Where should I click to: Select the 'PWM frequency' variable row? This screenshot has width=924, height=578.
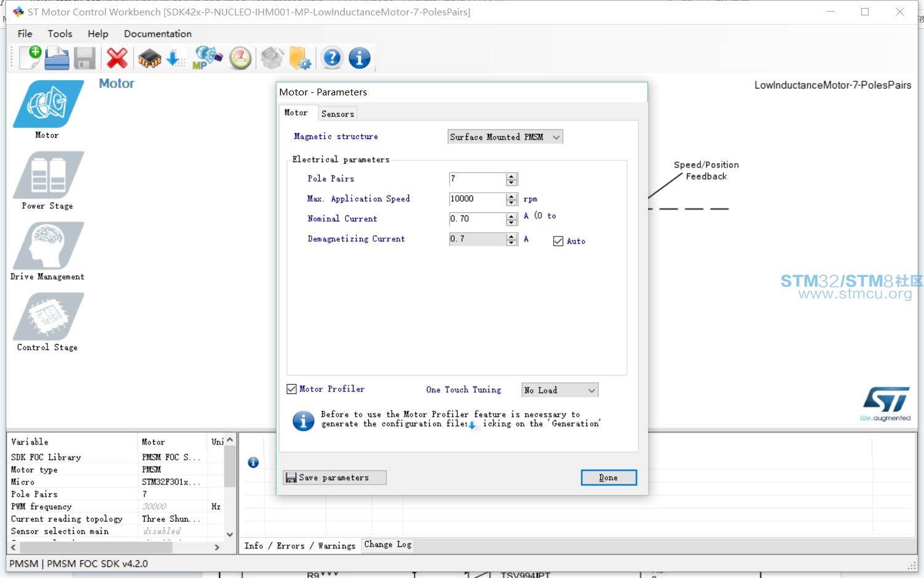coord(116,507)
